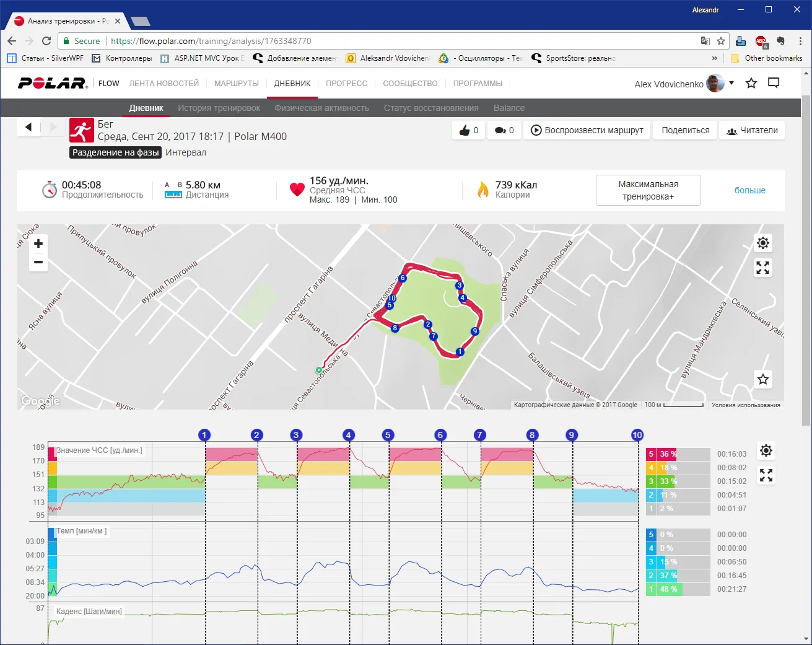Center map with the location target icon

click(x=763, y=243)
